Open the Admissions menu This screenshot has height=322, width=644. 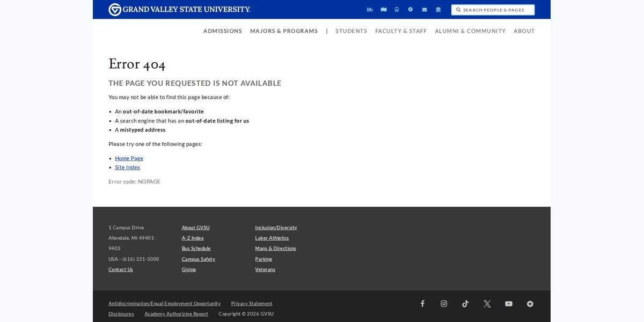pos(223,31)
